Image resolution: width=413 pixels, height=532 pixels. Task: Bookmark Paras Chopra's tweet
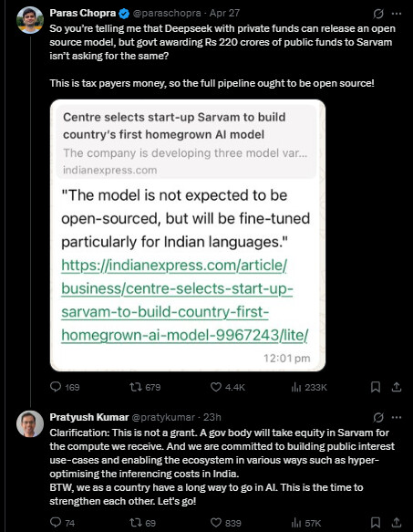click(376, 387)
